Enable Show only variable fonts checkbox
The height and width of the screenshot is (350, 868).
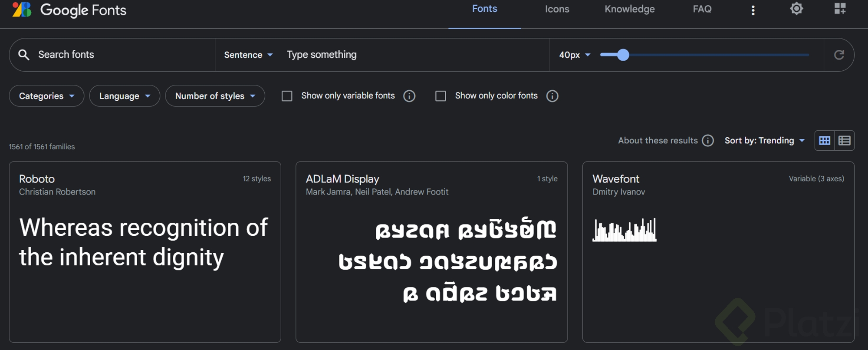[x=287, y=96]
